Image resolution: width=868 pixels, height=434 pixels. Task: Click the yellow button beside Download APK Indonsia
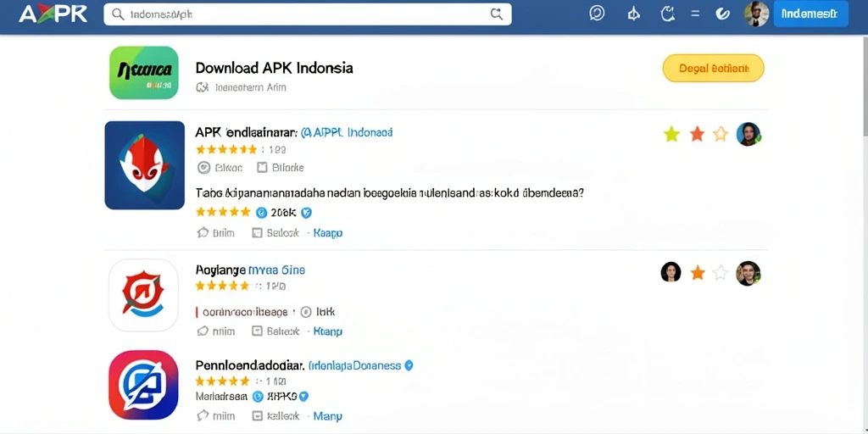tap(713, 69)
